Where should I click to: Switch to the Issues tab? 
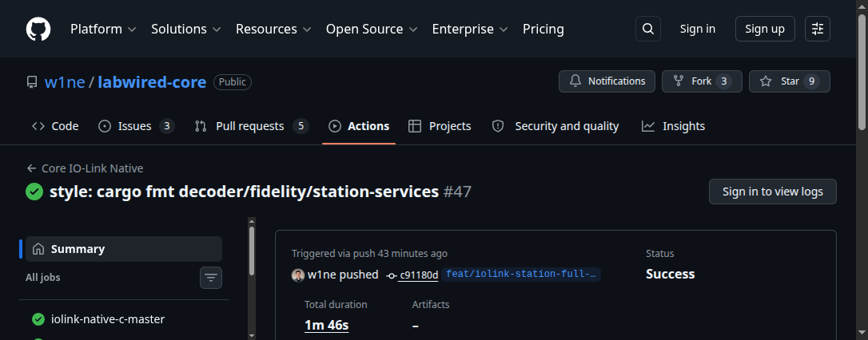[x=136, y=126]
